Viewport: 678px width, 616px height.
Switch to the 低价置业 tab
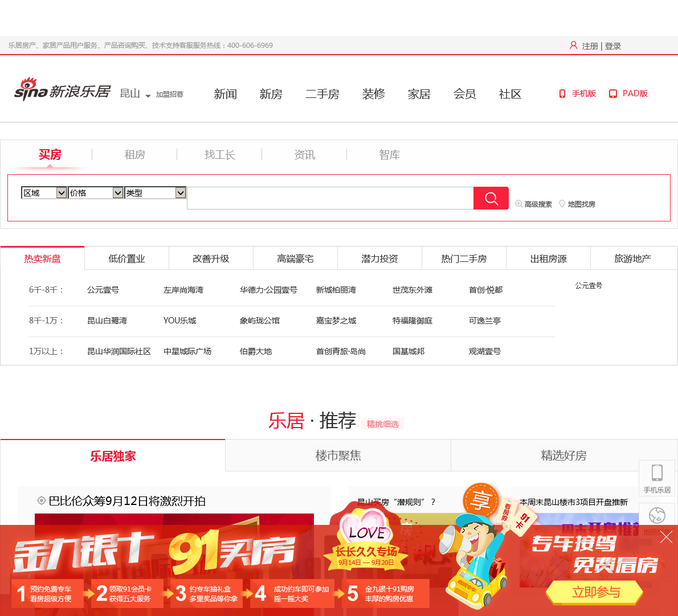coord(126,258)
